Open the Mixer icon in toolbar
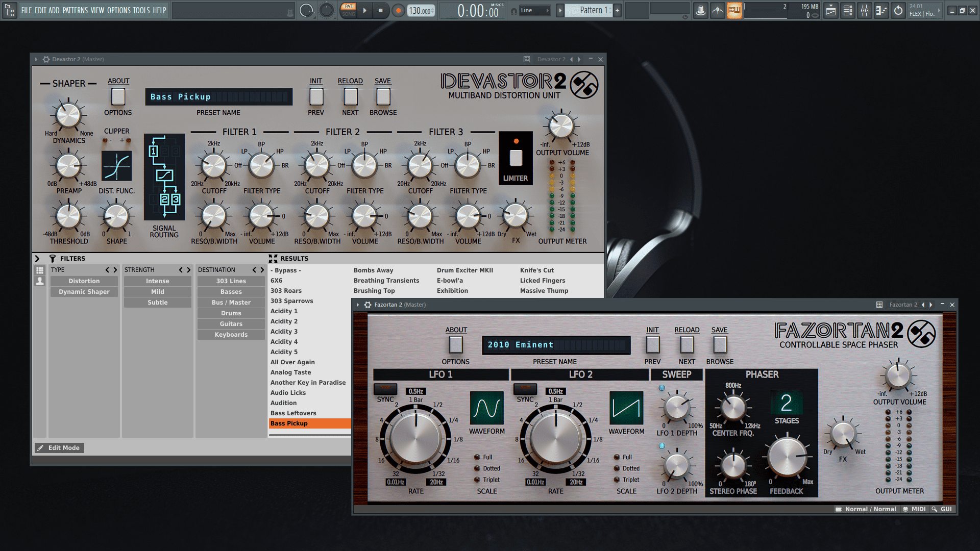The height and width of the screenshot is (551, 980). click(865, 10)
